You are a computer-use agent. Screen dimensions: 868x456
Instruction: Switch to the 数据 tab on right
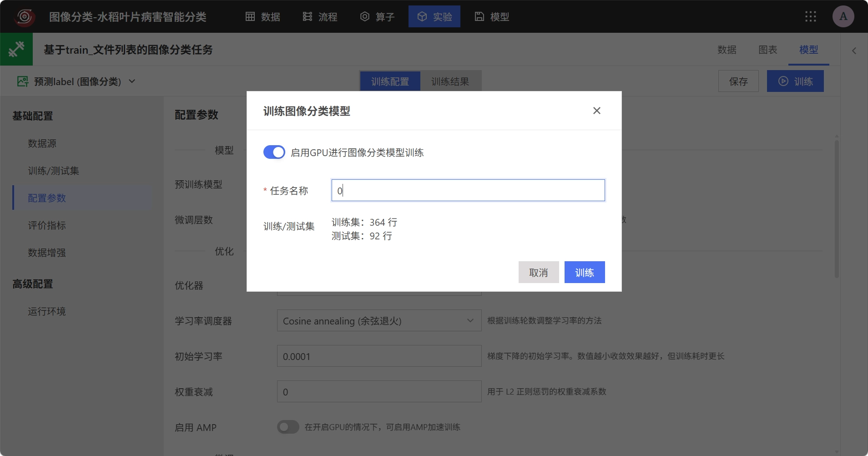tap(727, 50)
